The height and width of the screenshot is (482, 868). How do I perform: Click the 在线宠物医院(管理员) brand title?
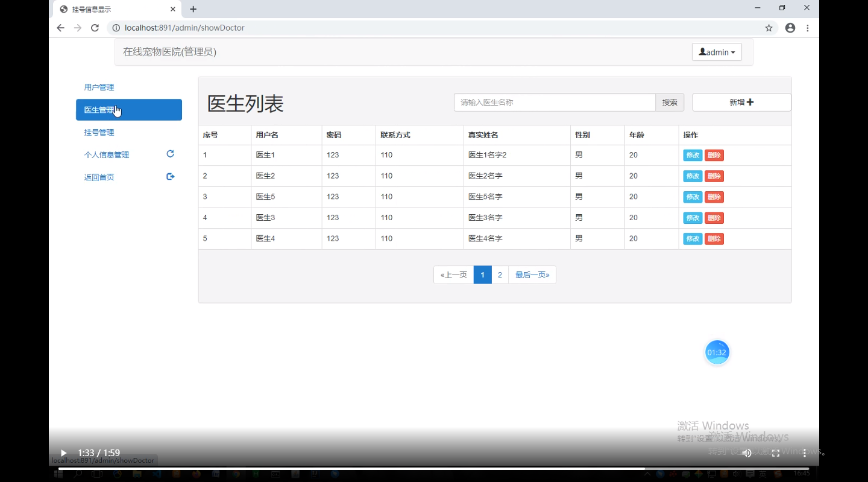click(x=169, y=52)
